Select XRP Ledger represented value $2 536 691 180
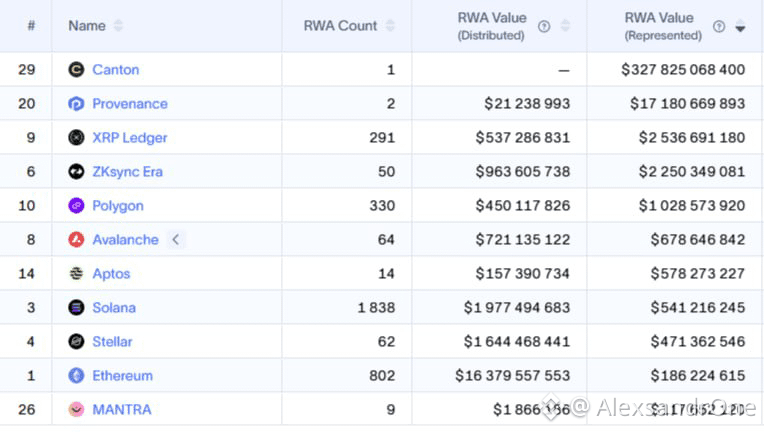 pyautogui.click(x=692, y=138)
